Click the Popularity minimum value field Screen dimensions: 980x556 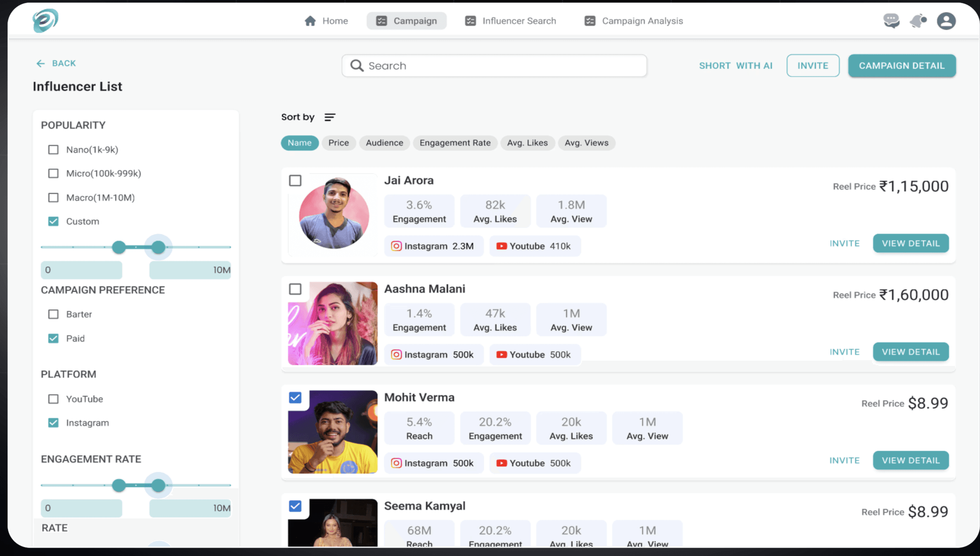[81, 270]
